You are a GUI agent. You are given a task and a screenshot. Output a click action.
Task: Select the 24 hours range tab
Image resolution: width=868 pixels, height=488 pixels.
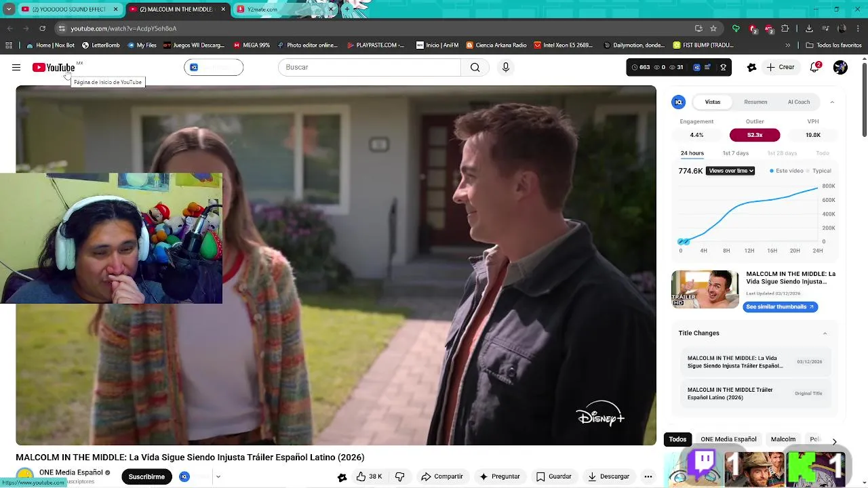click(692, 153)
